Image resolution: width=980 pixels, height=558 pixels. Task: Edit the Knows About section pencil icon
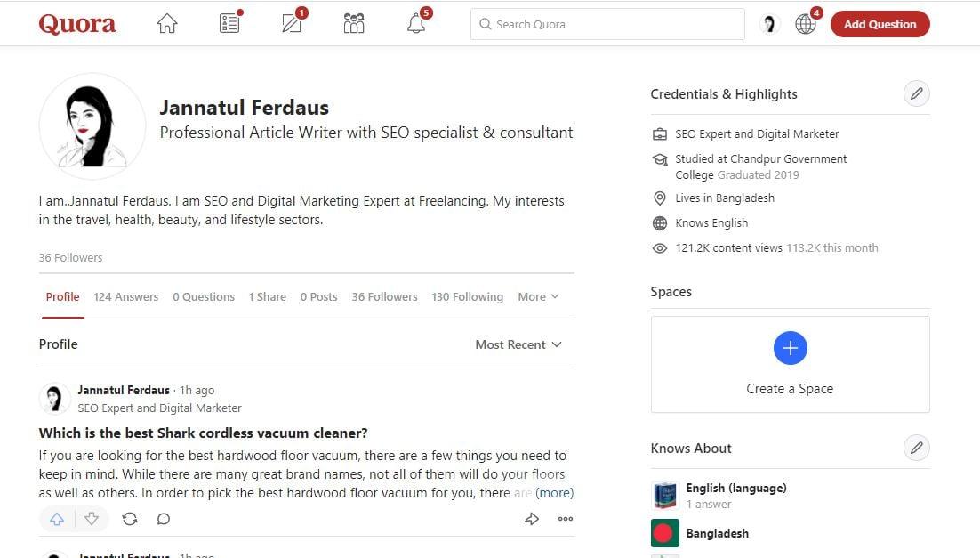(916, 448)
